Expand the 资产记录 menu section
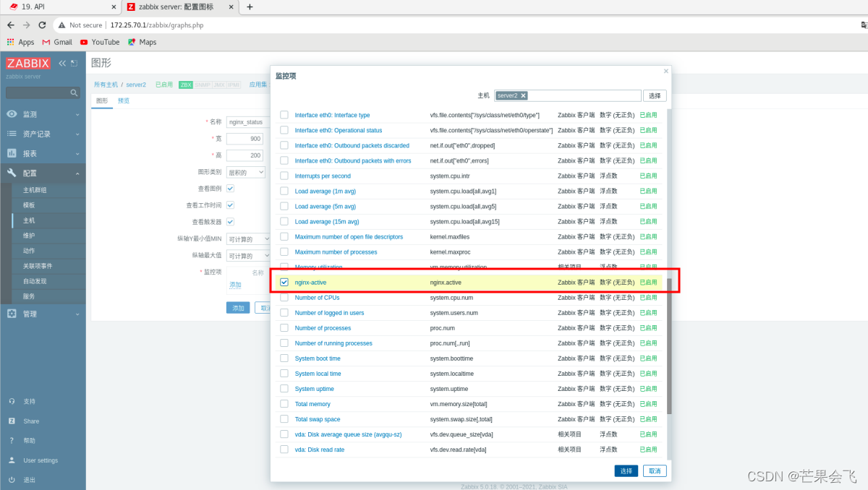Screen dimensions: 868x490 77,134
